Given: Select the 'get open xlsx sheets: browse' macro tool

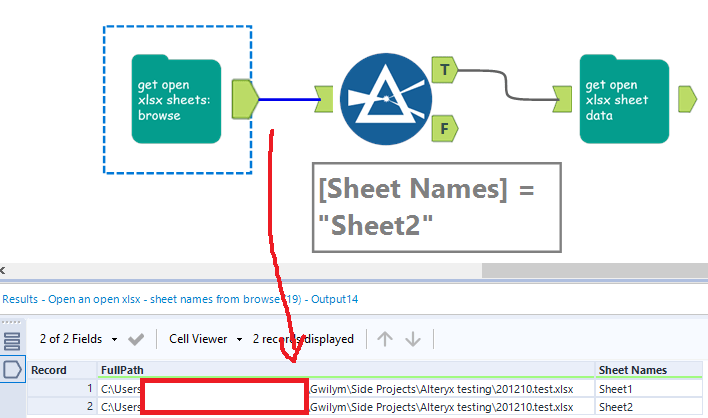Looking at the screenshot, I should pos(176,100).
